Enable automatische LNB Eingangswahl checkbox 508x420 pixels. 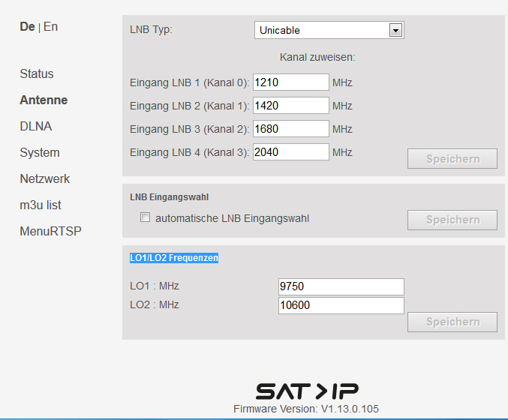tap(146, 219)
